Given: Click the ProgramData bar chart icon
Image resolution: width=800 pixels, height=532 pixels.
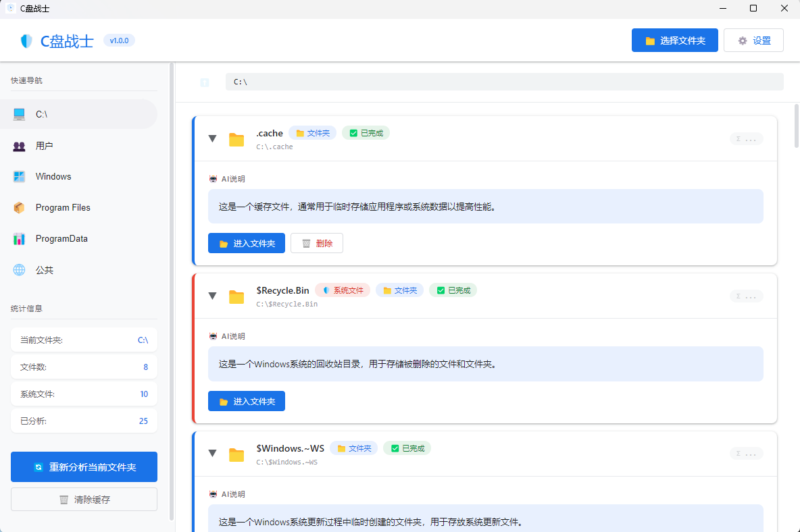Looking at the screenshot, I should [x=20, y=239].
